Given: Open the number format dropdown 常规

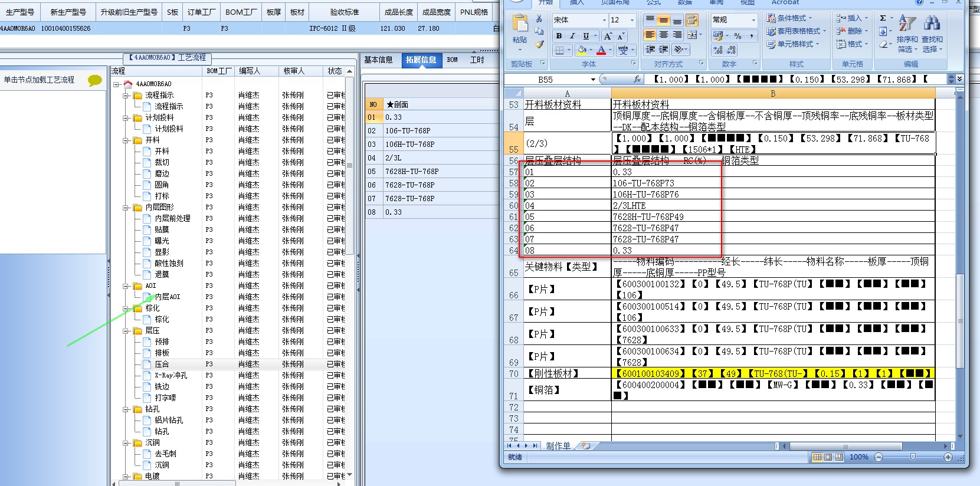Looking at the screenshot, I should coord(753,21).
